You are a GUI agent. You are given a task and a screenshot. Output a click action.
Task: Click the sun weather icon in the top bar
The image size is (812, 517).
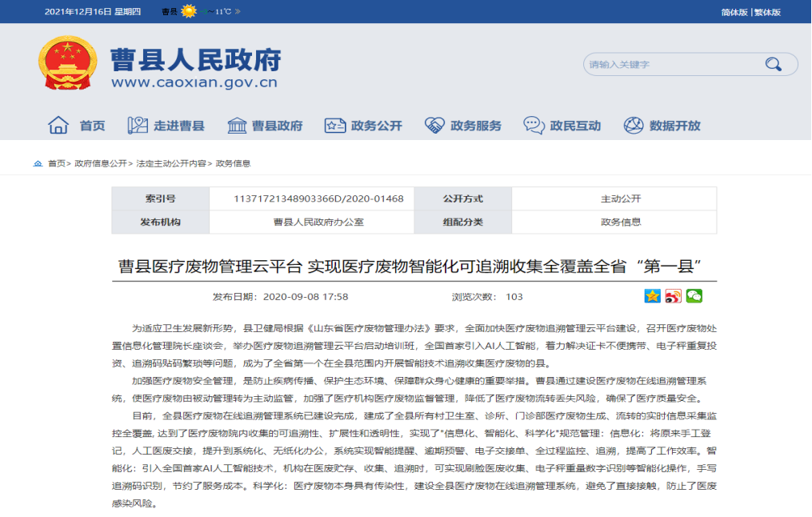[186, 12]
